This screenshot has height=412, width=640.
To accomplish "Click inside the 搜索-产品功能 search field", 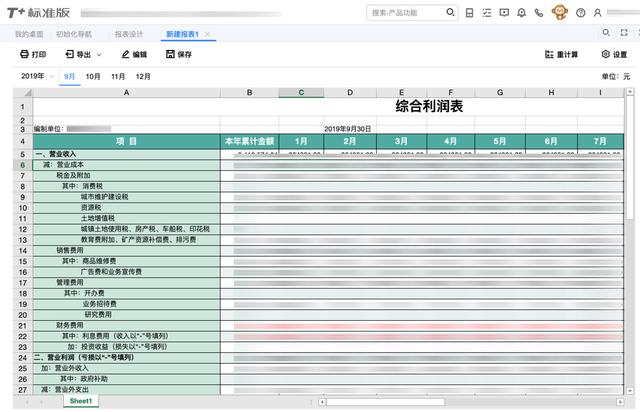I will click(406, 13).
